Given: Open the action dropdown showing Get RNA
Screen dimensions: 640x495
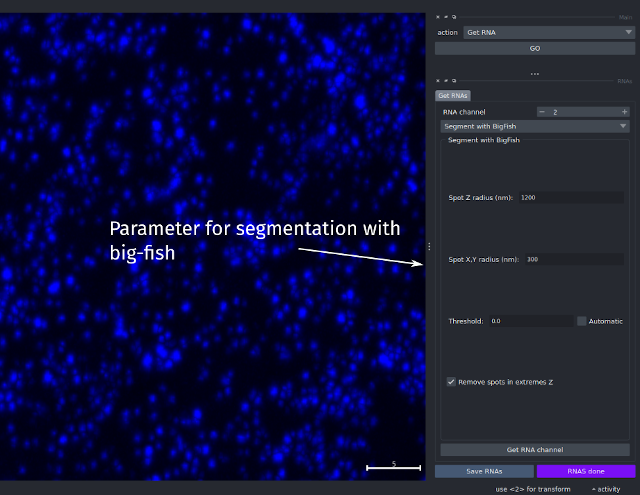Looking at the screenshot, I should [x=549, y=32].
